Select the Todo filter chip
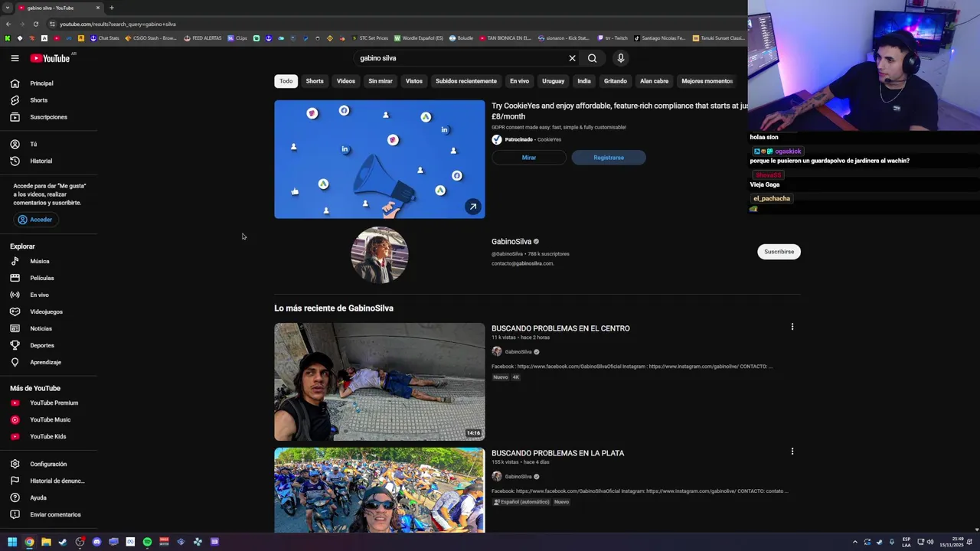The width and height of the screenshot is (980, 551). [x=286, y=81]
